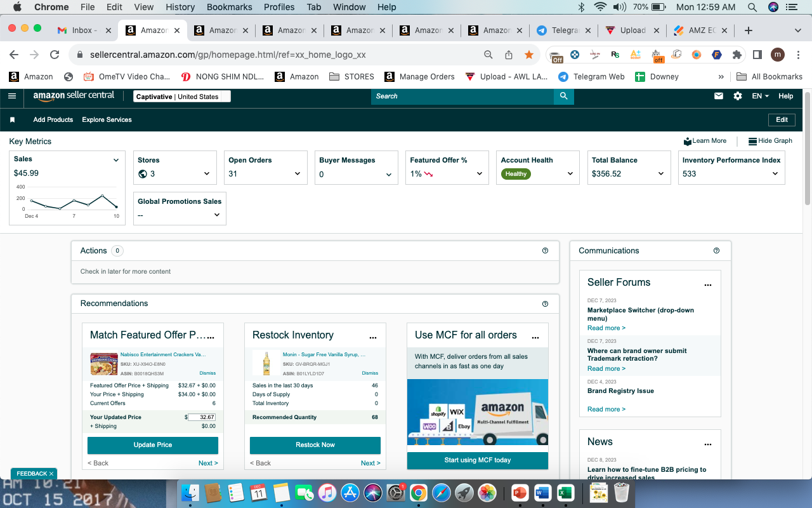Screen dimensions: 812x508
Task: Click Start using MCF today
Action: point(478,460)
